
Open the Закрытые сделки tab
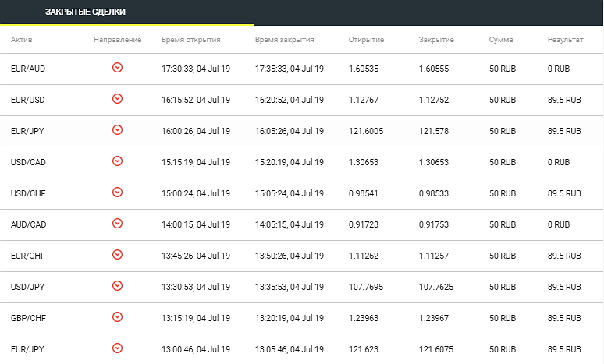(x=85, y=12)
